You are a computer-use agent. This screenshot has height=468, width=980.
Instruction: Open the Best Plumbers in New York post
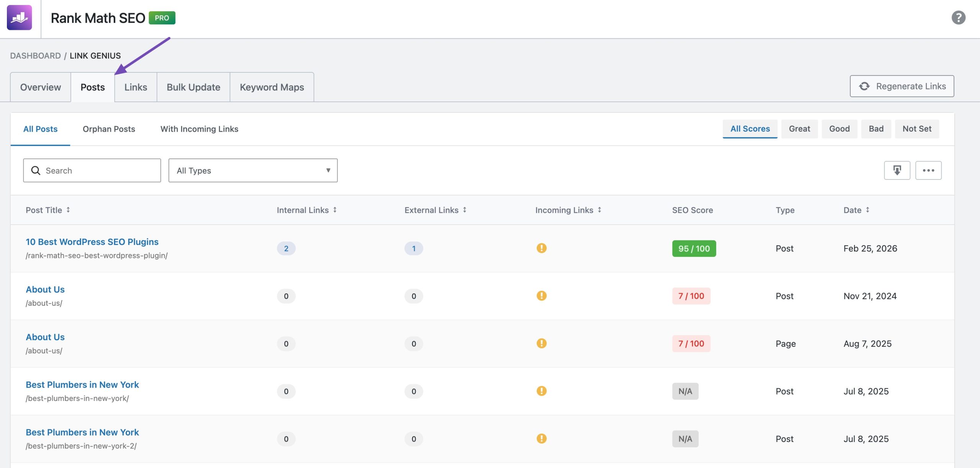point(82,385)
